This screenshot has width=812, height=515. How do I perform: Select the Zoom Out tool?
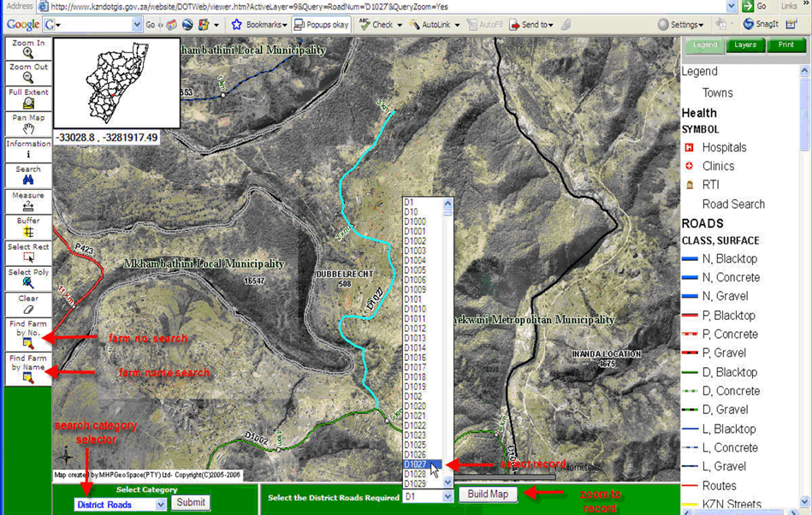tap(28, 73)
